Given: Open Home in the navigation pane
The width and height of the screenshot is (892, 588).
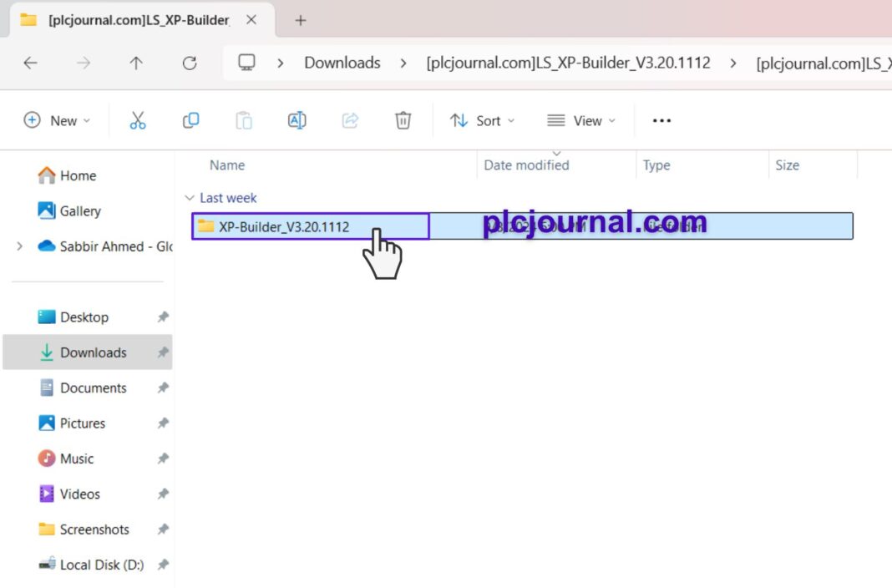Looking at the screenshot, I should 67,175.
